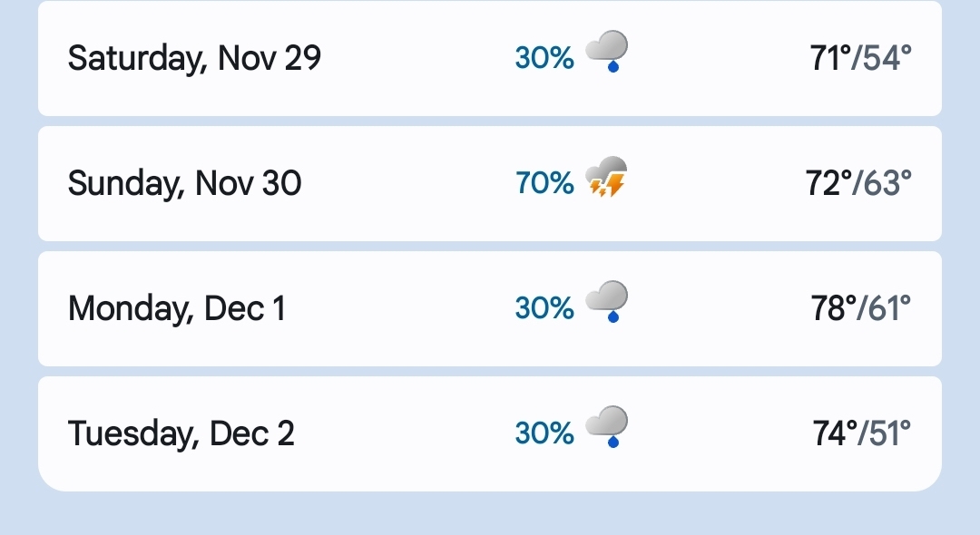
Task: Click Saturday's low temperature of 54°
Action: click(x=886, y=58)
